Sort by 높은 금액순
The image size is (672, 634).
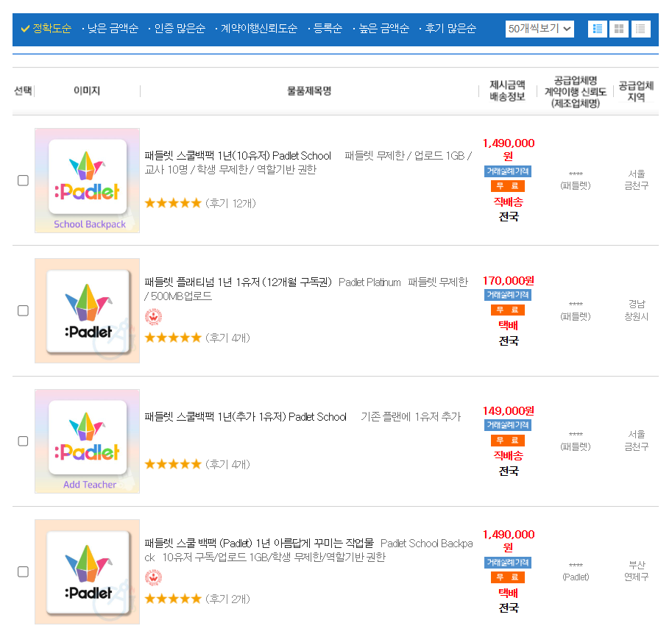384,29
